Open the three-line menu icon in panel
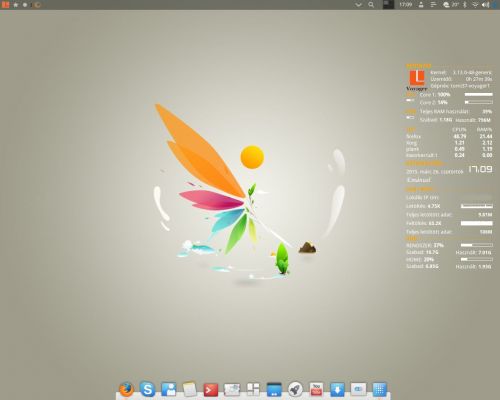Screen dimensions: 500x400 point(433,5)
